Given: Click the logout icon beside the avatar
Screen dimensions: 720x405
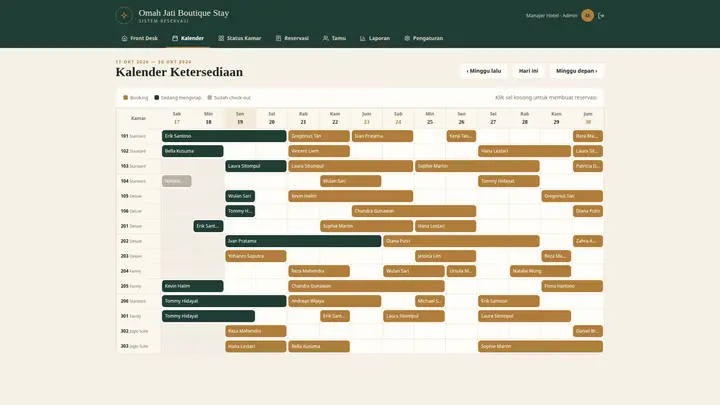Looking at the screenshot, I should (601, 16).
